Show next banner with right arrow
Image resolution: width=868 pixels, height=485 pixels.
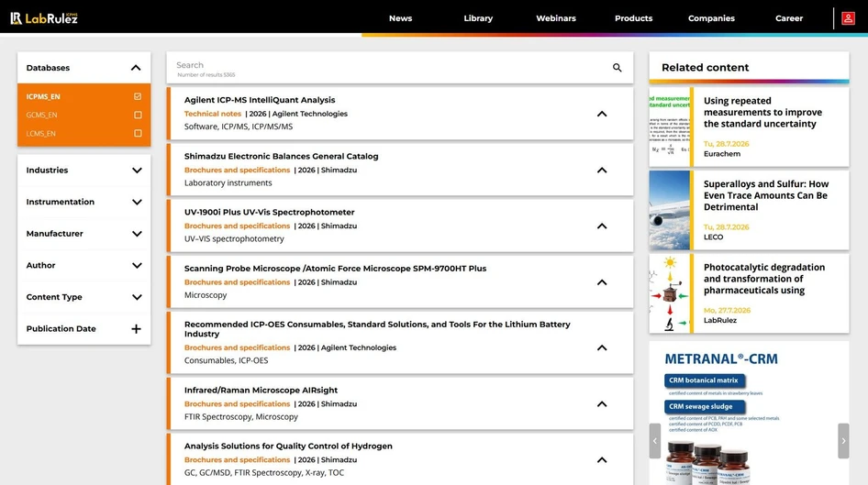(843, 441)
